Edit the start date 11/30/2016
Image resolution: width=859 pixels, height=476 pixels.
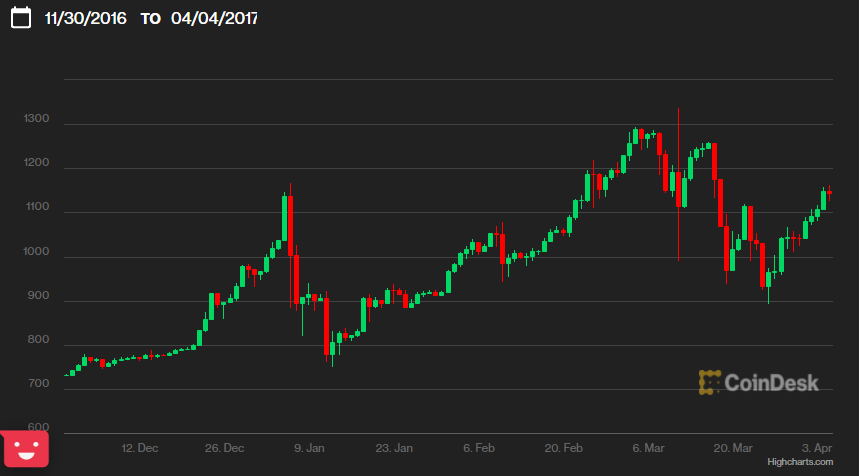(x=85, y=19)
